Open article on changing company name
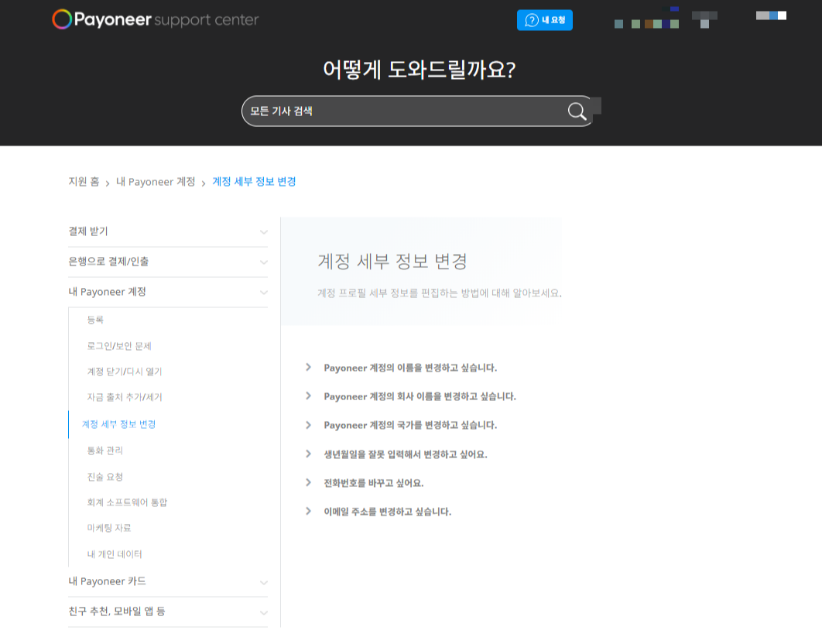 click(420, 397)
